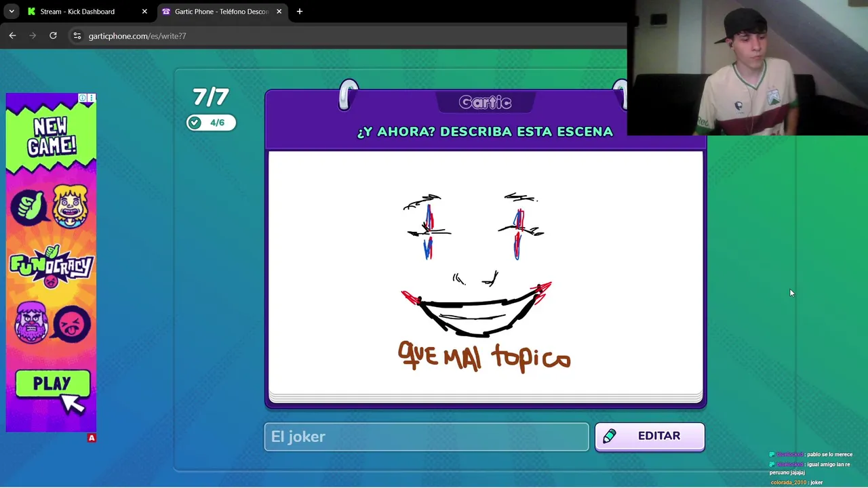Click the thumbs-up emoji in the ad
This screenshot has width=868, height=488.
[29, 207]
